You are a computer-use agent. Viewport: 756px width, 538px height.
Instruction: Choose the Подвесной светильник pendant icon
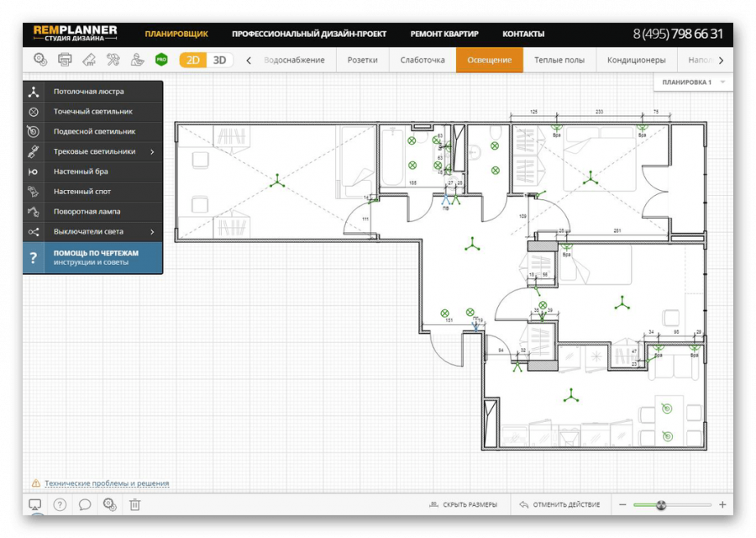coord(34,132)
